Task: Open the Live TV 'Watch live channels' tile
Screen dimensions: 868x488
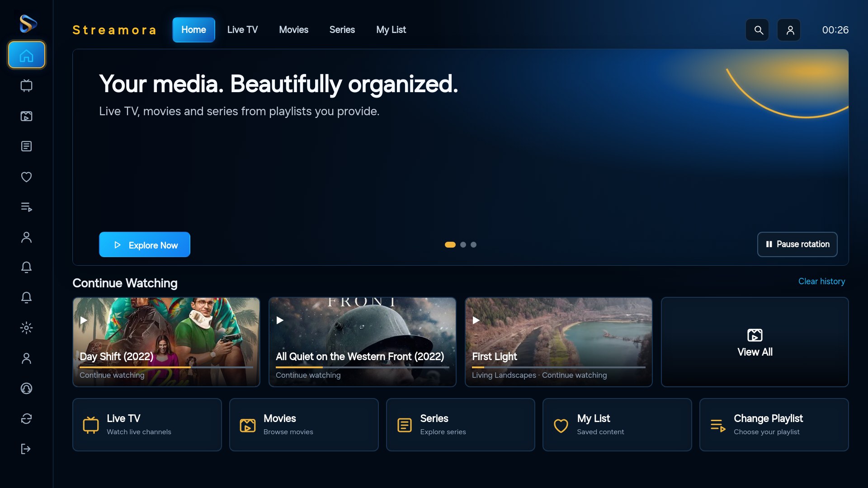Action: click(x=147, y=425)
